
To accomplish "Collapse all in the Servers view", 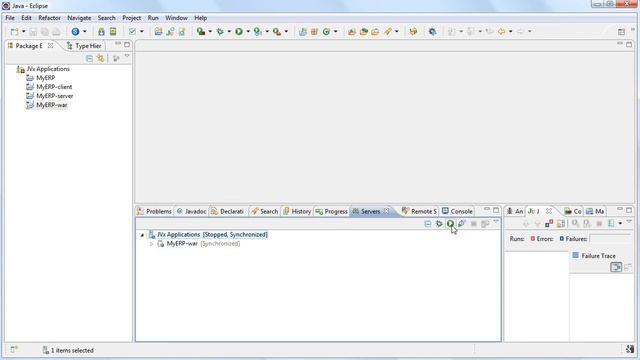I will click(x=428, y=224).
